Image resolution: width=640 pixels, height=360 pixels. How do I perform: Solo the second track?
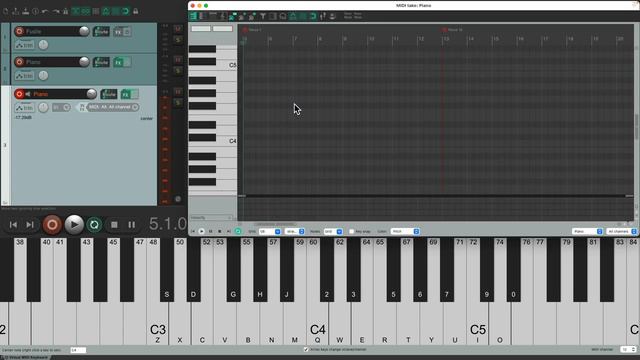coord(178,71)
